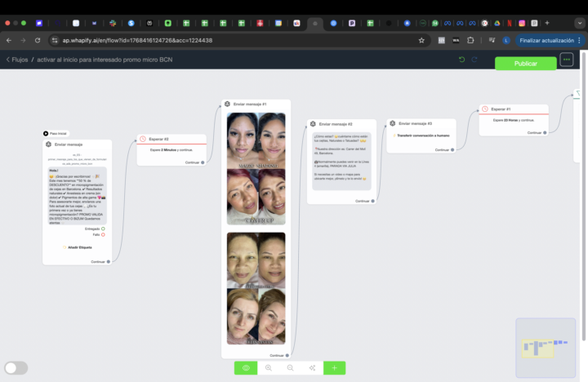The width and height of the screenshot is (588, 382).
Task: Click the undo arrow in header
Action: (461, 60)
